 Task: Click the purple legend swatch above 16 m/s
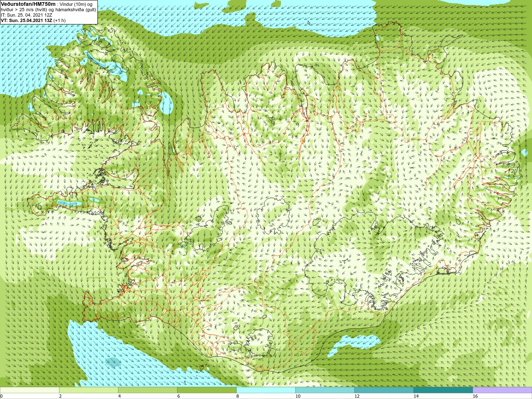(502, 390)
